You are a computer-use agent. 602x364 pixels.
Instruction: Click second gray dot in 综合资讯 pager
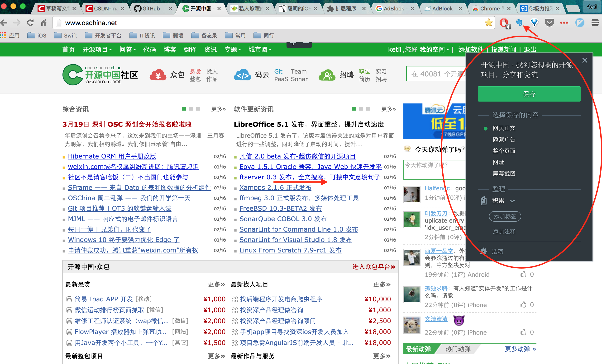pyautogui.click(x=191, y=109)
